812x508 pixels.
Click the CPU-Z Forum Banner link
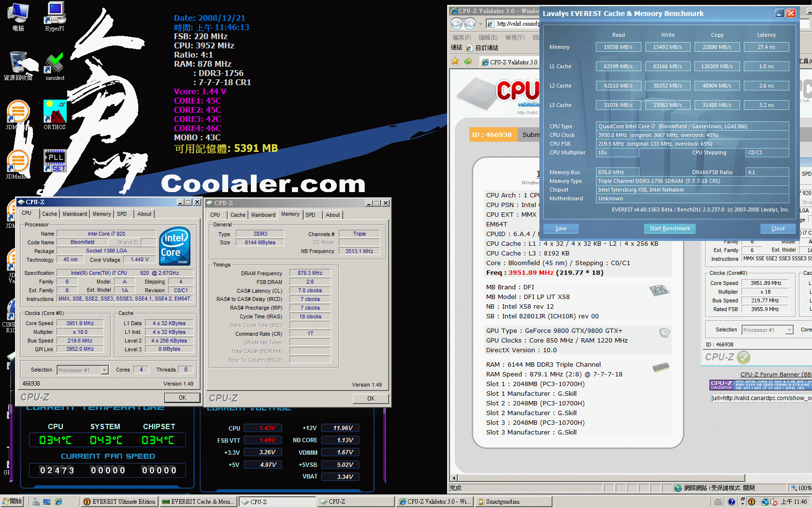(775, 374)
